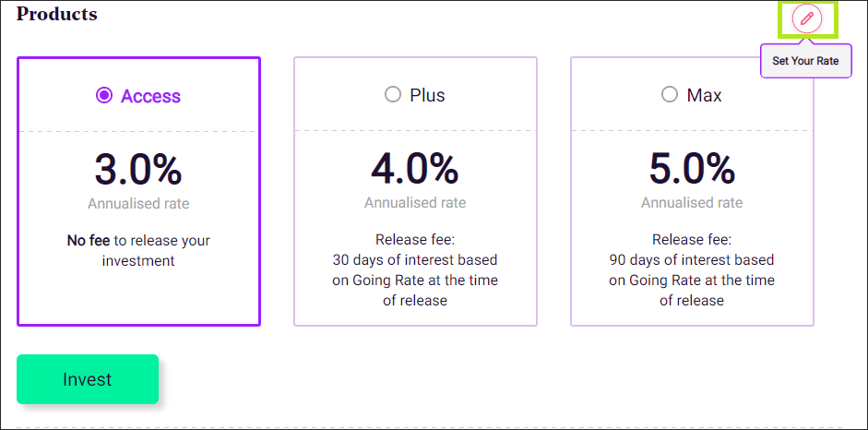Viewport: 868px width, 430px height.
Task: Click the 5.0% rate figure
Action: pyautogui.click(x=692, y=169)
